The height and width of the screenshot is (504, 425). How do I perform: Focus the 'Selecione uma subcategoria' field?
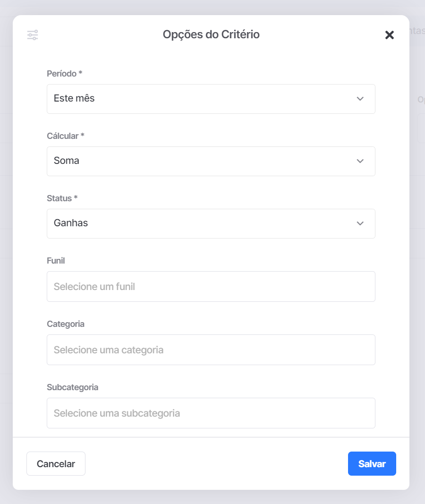tap(211, 413)
